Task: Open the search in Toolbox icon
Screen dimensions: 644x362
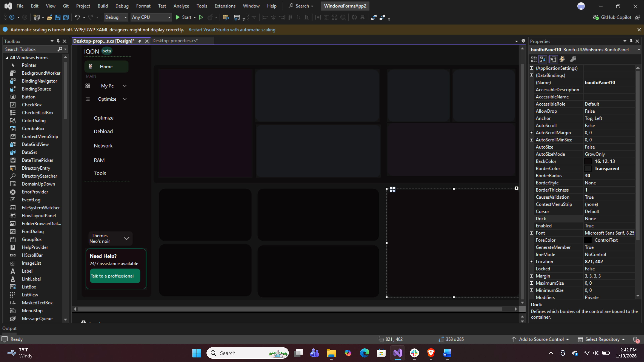Action: [60, 49]
